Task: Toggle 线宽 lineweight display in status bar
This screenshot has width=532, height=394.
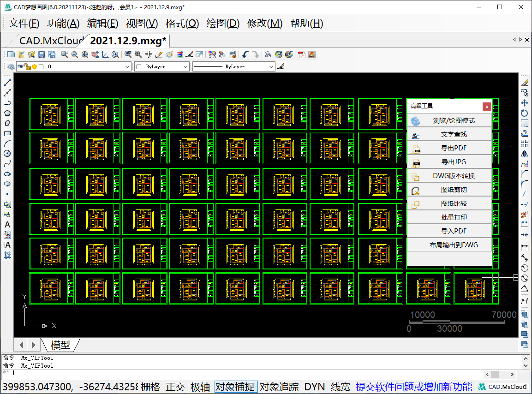Action: (x=341, y=387)
